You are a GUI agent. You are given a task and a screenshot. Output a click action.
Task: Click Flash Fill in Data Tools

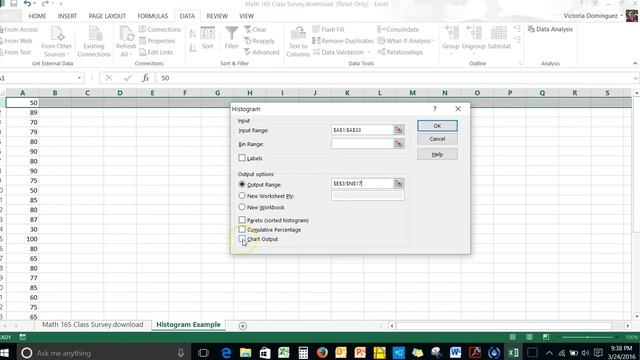point(328,29)
